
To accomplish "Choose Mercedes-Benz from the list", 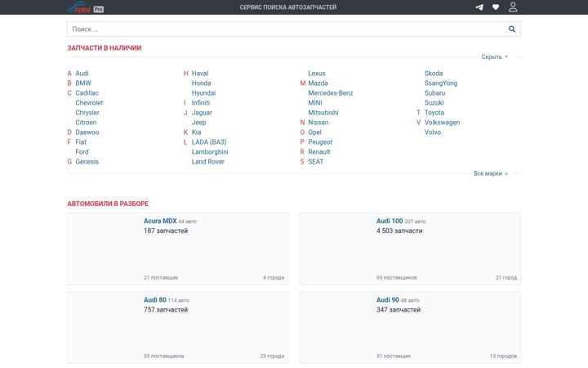I will coord(331,92).
